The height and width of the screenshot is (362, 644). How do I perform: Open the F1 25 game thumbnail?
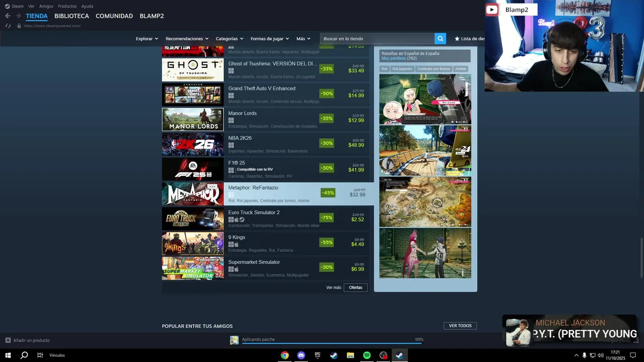pyautogui.click(x=193, y=169)
